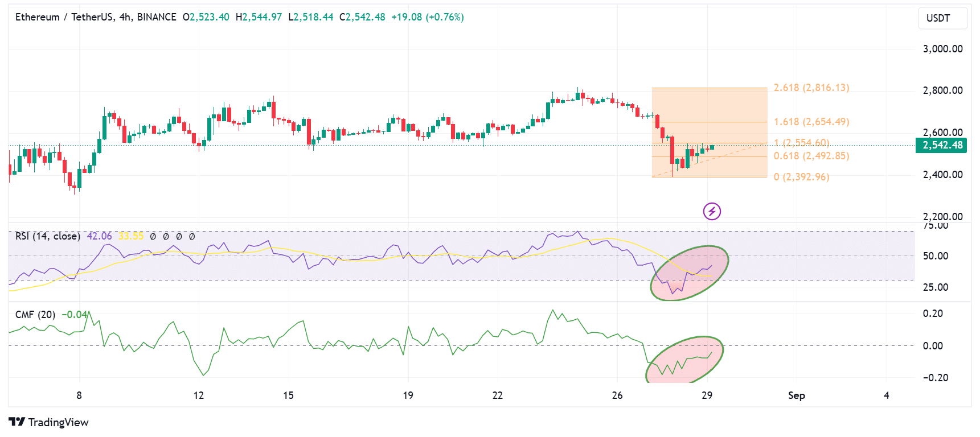The width and height of the screenshot is (980, 437).
Task: Click the close price C2,542.48
Action: click(x=362, y=17)
